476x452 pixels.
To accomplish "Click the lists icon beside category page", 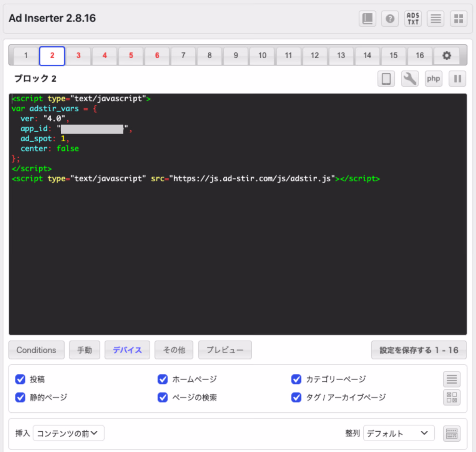I will point(452,379).
